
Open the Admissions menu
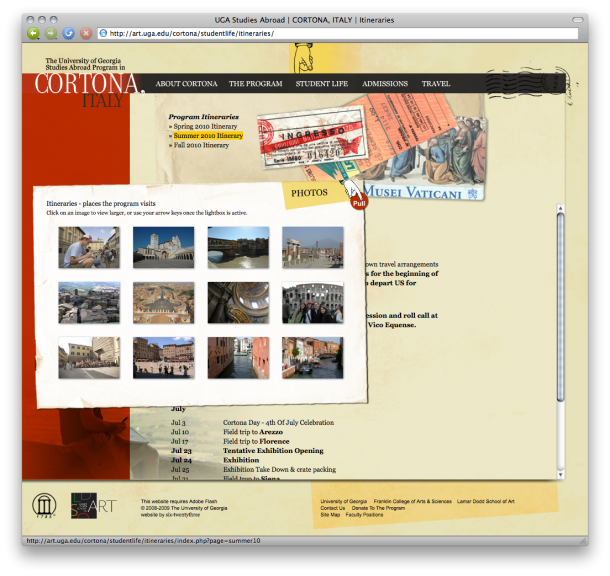(x=385, y=84)
